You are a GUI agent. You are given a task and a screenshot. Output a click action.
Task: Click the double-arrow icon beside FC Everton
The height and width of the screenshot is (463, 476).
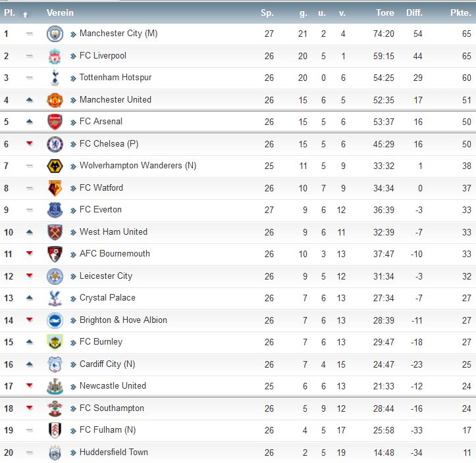pos(73,210)
